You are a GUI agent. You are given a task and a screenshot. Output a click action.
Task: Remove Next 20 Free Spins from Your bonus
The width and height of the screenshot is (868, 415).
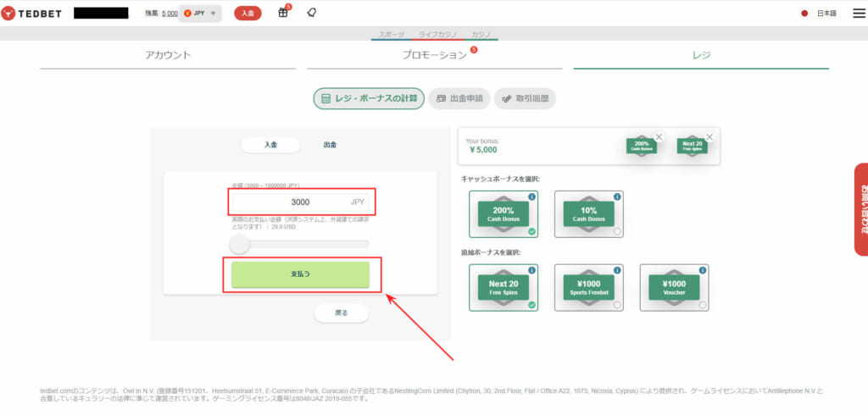709,136
